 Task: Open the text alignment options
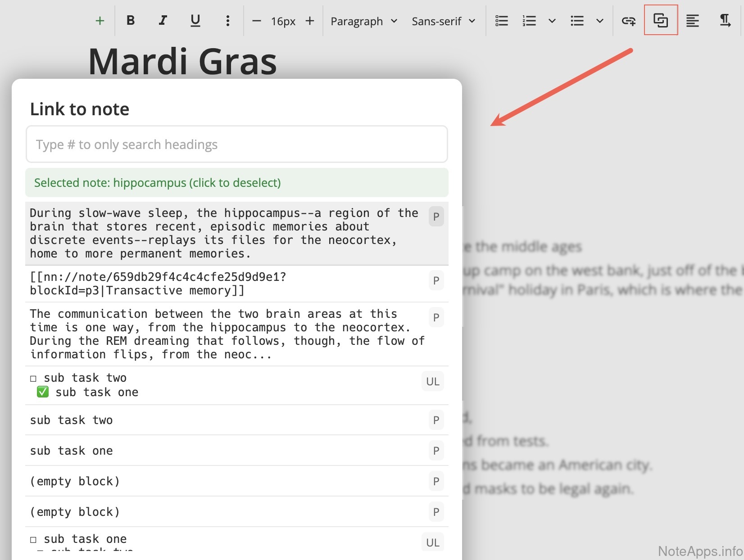692,21
